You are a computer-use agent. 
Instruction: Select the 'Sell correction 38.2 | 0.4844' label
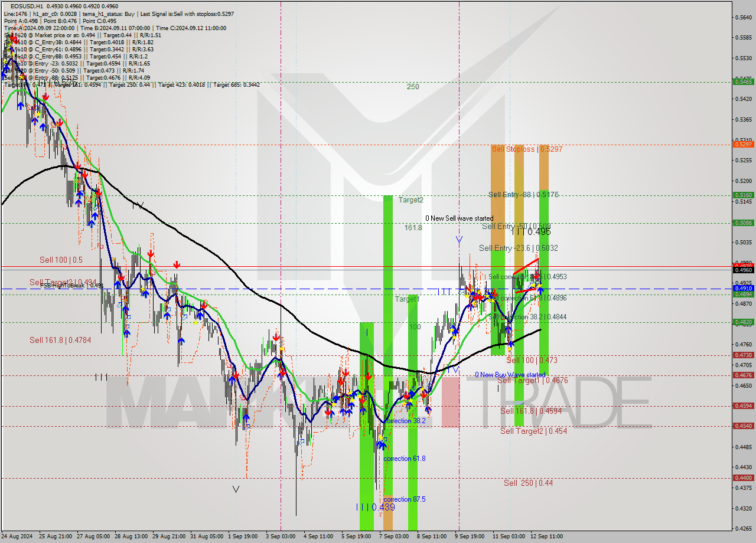527,317
